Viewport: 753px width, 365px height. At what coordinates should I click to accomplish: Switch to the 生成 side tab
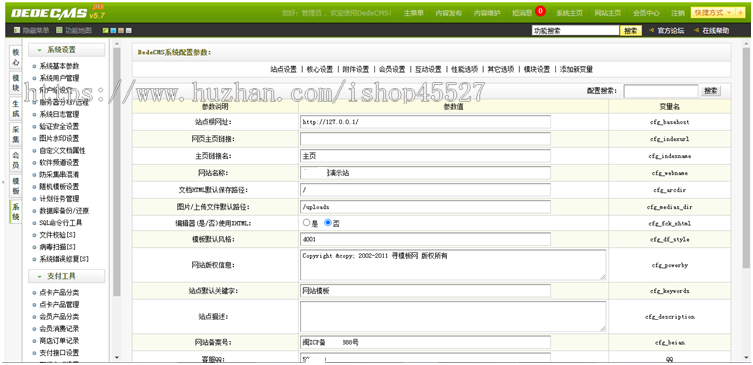16,109
